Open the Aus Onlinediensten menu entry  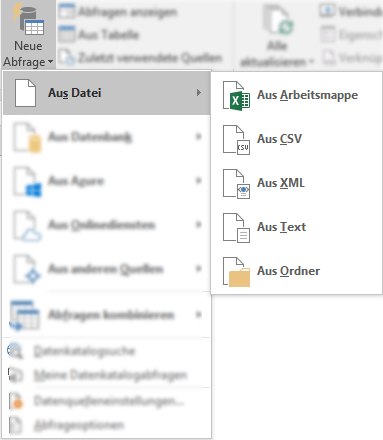point(107,225)
